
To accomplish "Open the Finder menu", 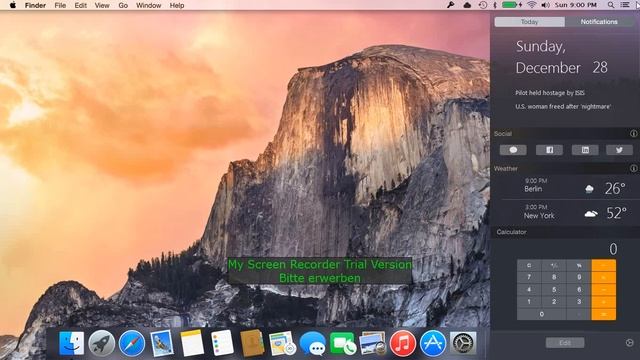I will point(35,5).
